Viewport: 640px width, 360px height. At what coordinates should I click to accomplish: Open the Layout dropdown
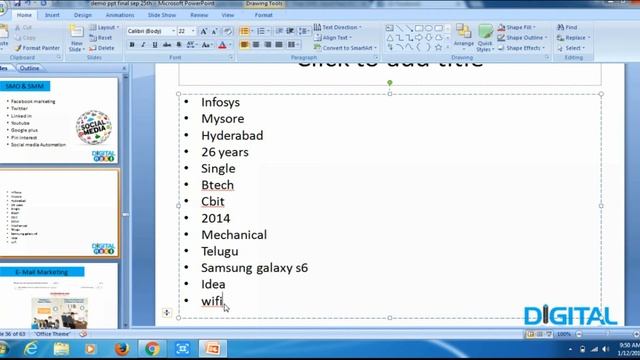coord(104,27)
